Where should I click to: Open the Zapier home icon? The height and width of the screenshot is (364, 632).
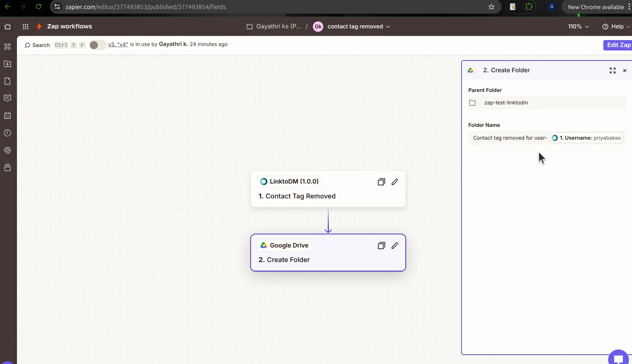(x=8, y=27)
